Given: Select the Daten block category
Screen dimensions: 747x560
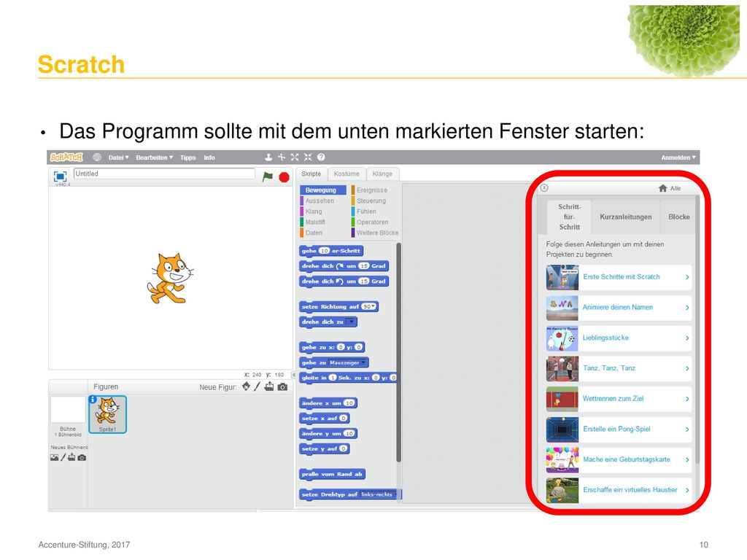Looking at the screenshot, I should [x=314, y=233].
